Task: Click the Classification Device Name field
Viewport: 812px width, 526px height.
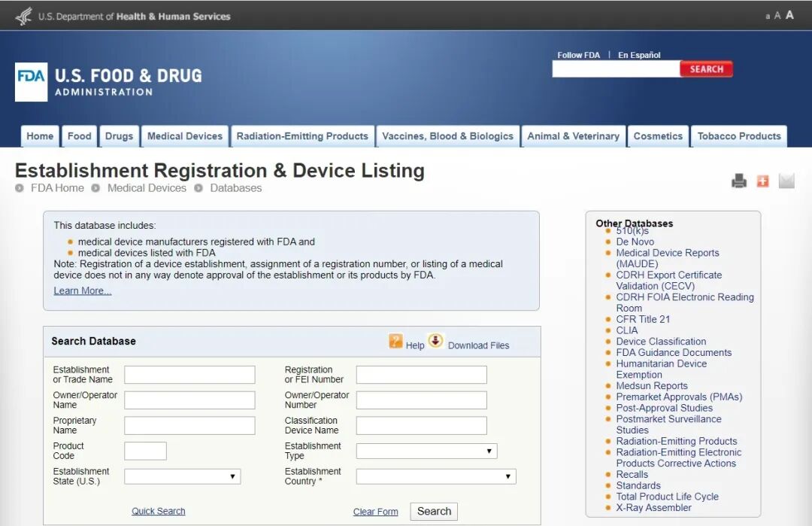Action: click(422, 425)
